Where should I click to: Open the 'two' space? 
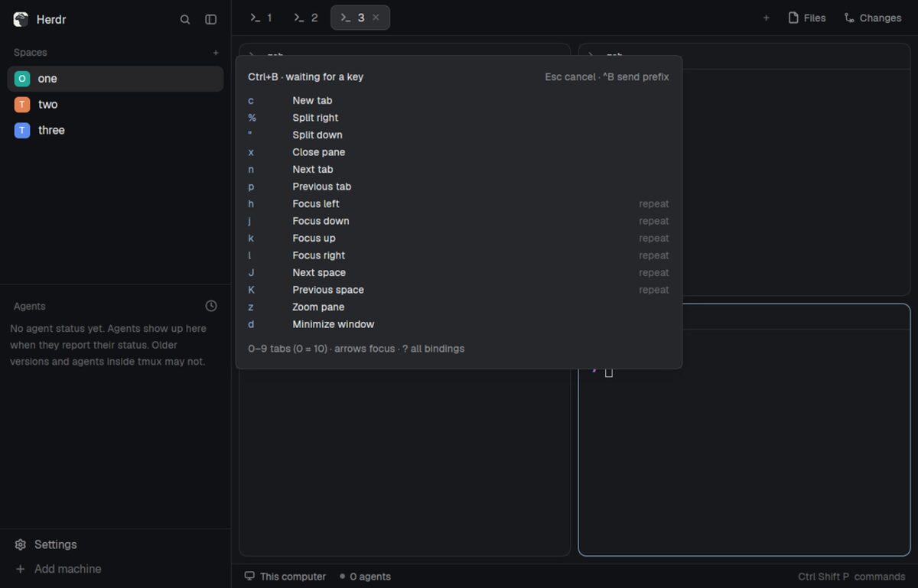[116, 105]
